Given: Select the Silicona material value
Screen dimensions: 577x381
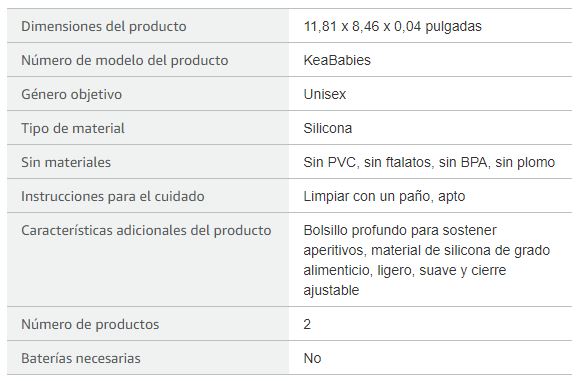Looking at the screenshot, I should point(328,128).
